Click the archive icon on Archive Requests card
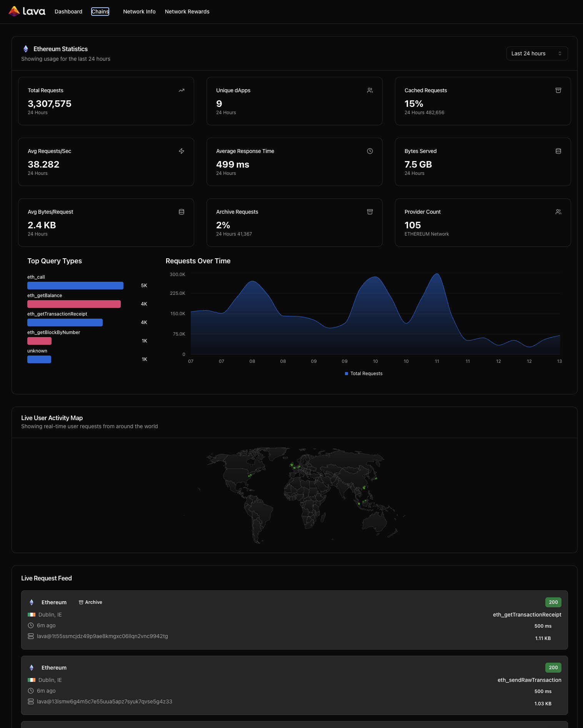Screen dimensions: 583x728 coord(370,212)
